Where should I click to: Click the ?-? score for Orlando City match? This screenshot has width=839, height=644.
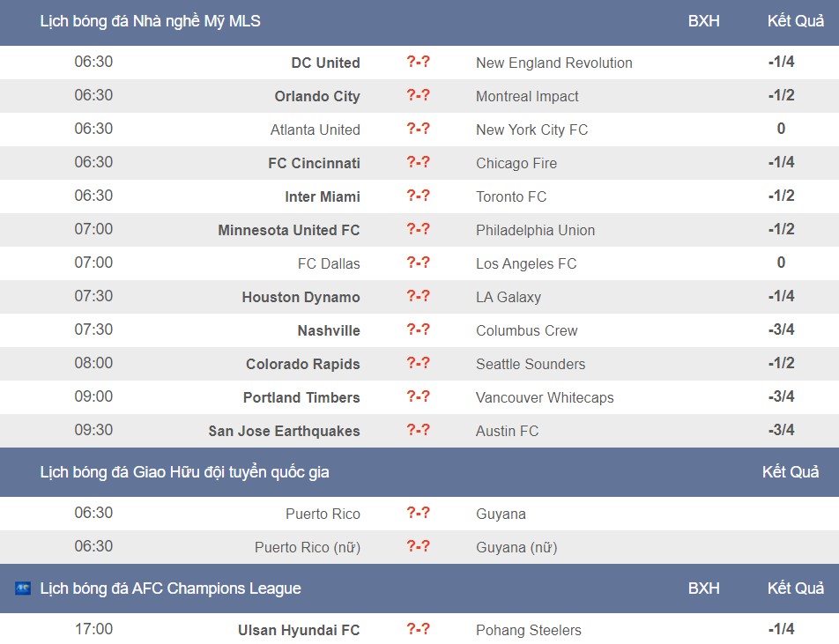pyautogui.click(x=418, y=96)
